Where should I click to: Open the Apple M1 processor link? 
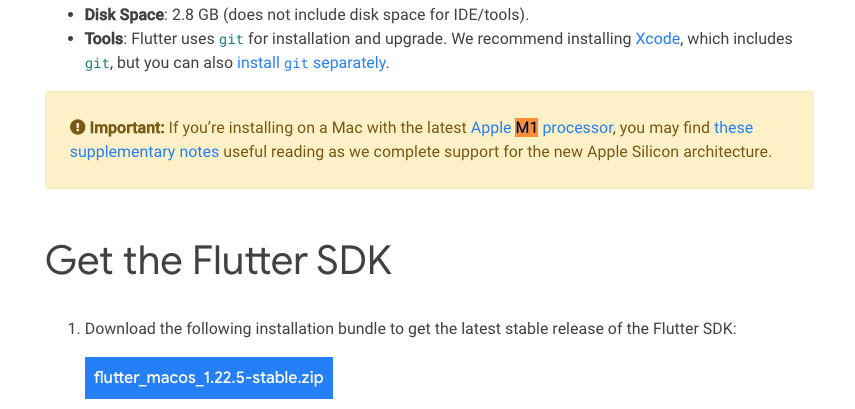[x=541, y=128]
